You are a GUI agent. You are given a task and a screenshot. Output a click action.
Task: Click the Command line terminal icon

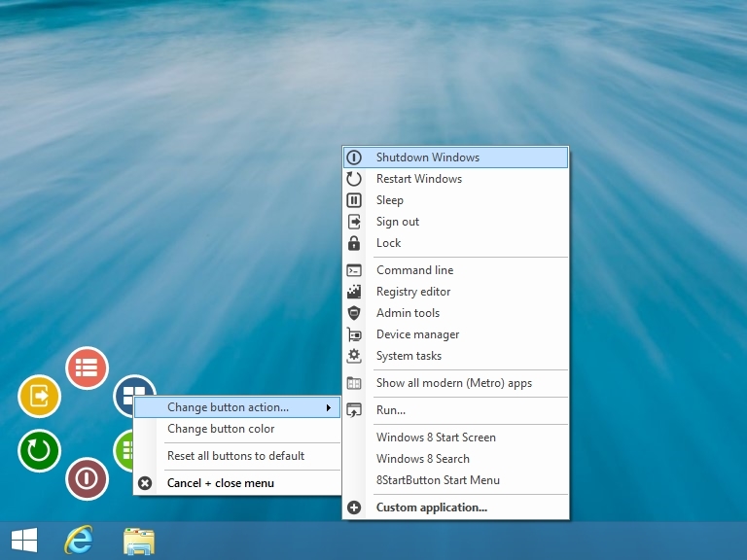354,270
